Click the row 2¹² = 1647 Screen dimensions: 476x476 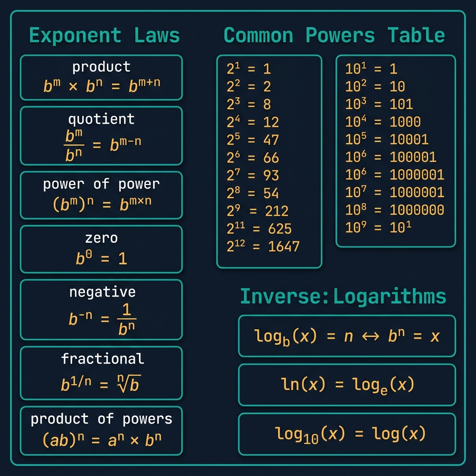click(263, 246)
